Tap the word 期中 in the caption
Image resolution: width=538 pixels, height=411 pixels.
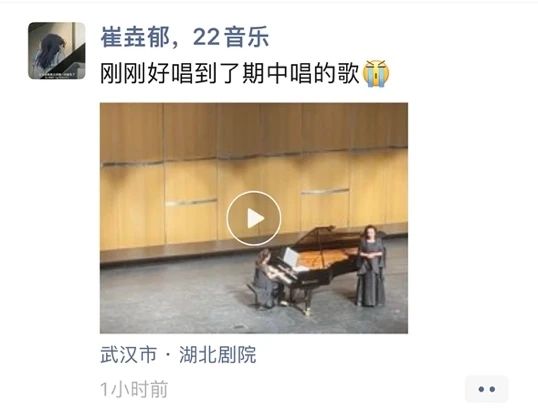pos(266,73)
